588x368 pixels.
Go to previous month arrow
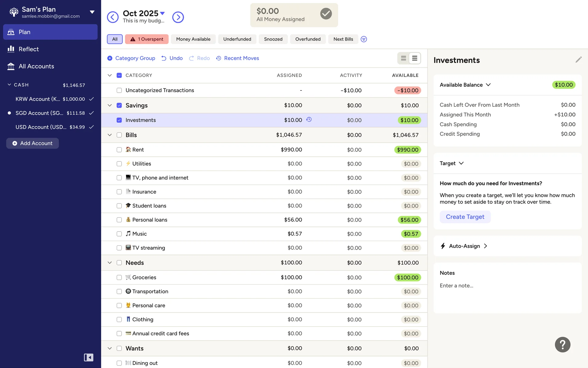113,17
